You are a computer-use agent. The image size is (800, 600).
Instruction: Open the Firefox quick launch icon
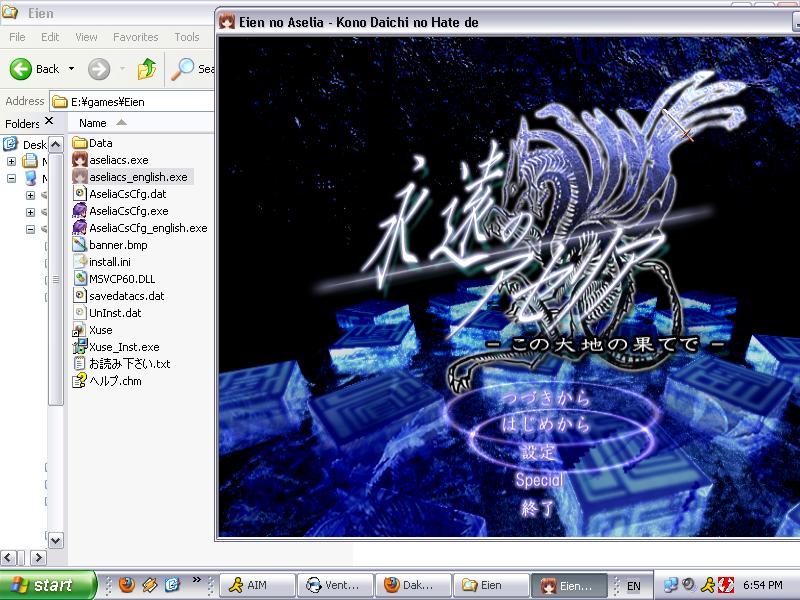[x=127, y=585]
